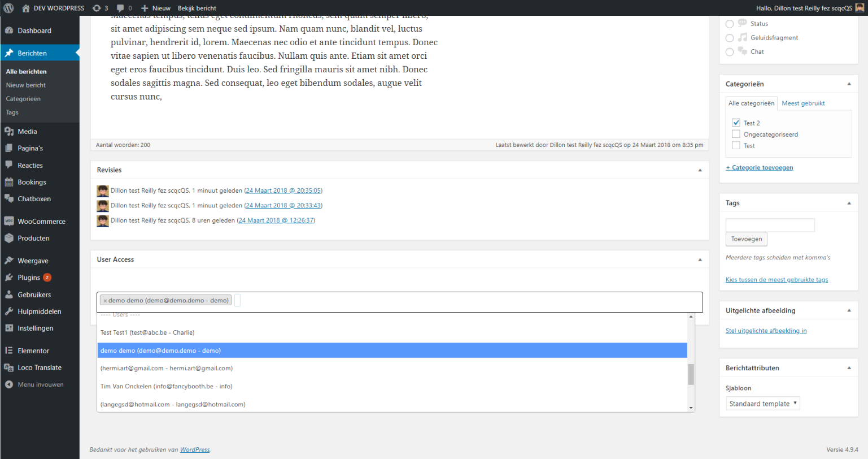Click Stel uitgelichte afbeelding in link
This screenshot has height=459, width=868.
point(766,331)
